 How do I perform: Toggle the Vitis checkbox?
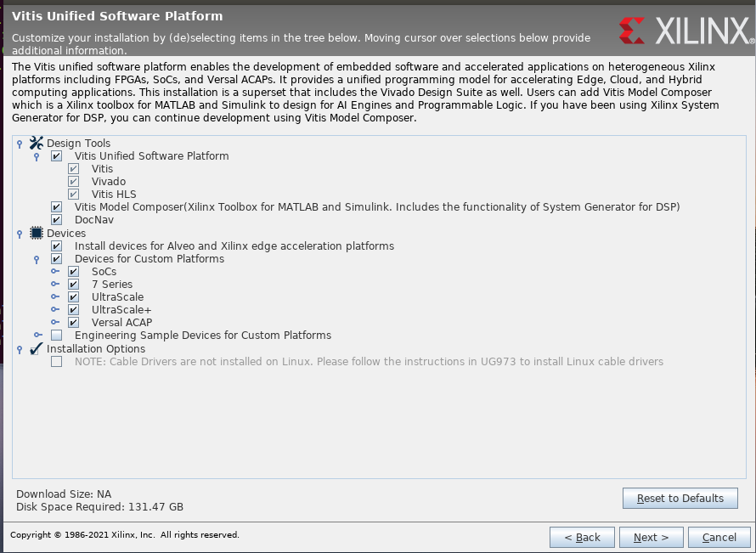(x=73, y=168)
